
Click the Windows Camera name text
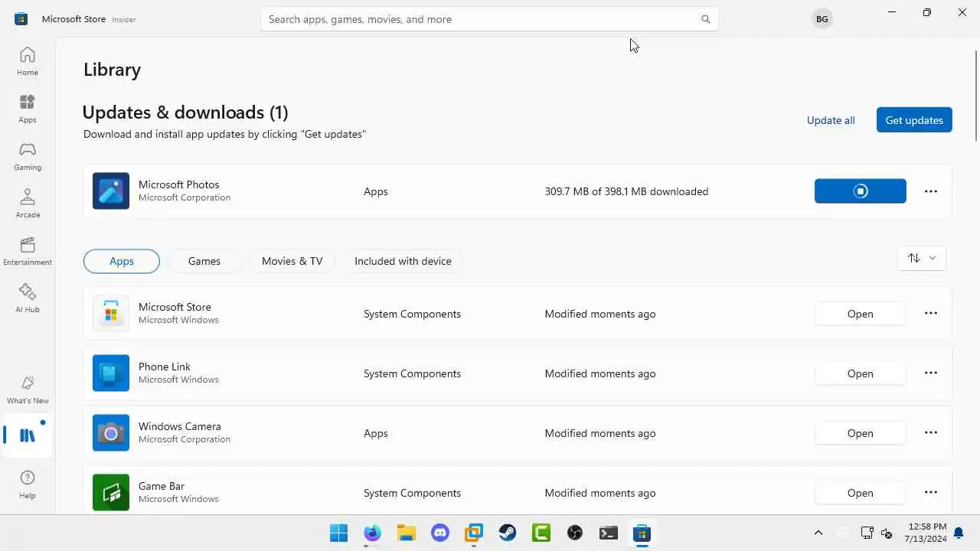180,426
